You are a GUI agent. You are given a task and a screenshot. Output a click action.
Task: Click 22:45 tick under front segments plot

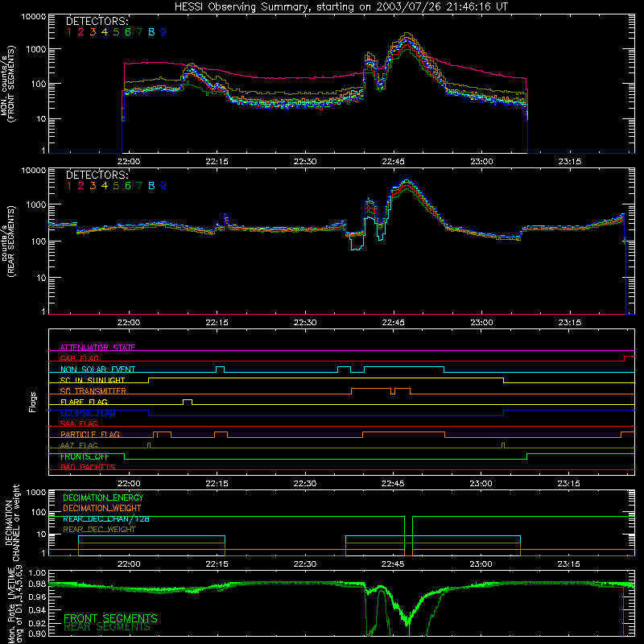pos(393,162)
